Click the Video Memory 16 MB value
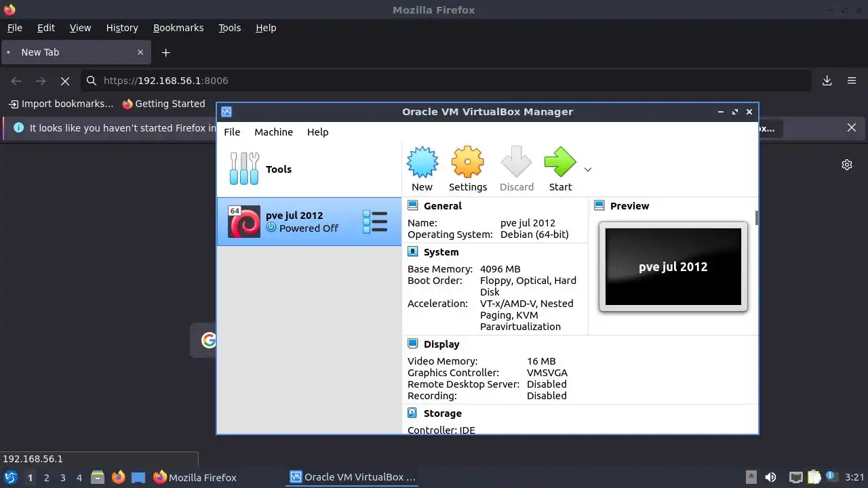This screenshot has width=868, height=488. [541, 361]
